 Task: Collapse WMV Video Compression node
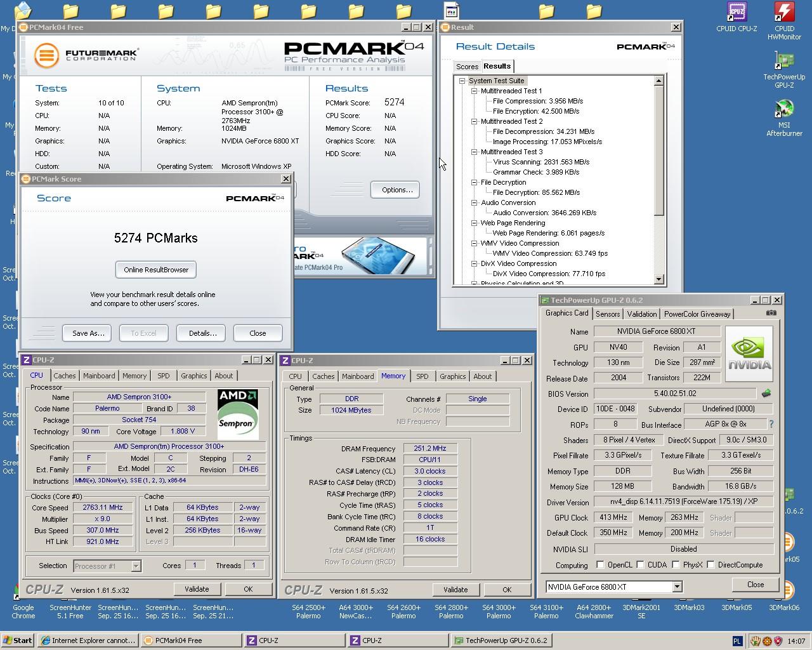(474, 243)
